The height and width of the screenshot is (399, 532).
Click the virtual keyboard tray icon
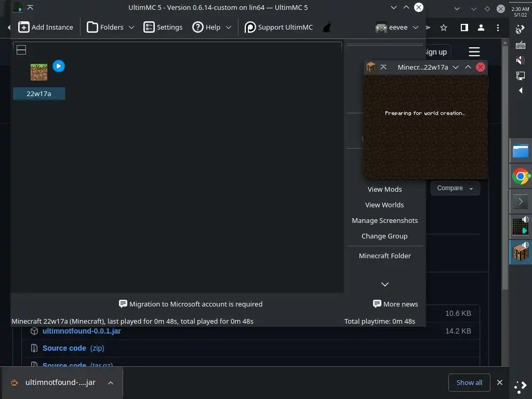(x=521, y=45)
